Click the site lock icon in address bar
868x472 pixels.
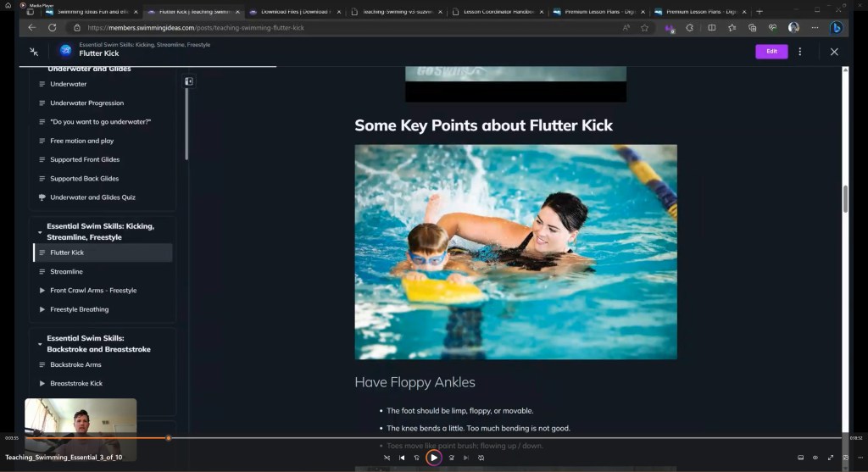tap(77, 28)
